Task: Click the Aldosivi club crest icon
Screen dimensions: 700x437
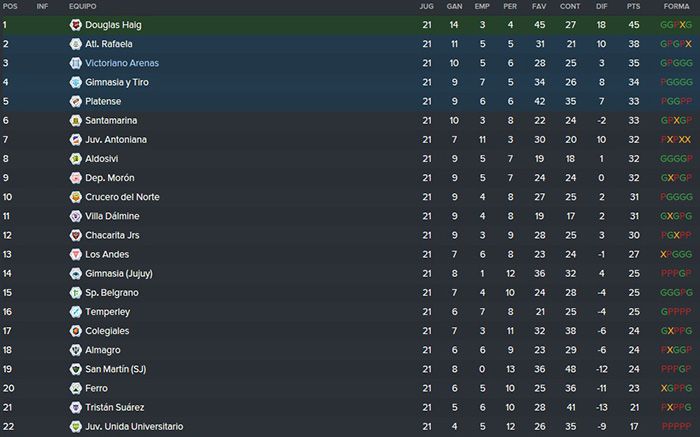Action: [x=75, y=159]
